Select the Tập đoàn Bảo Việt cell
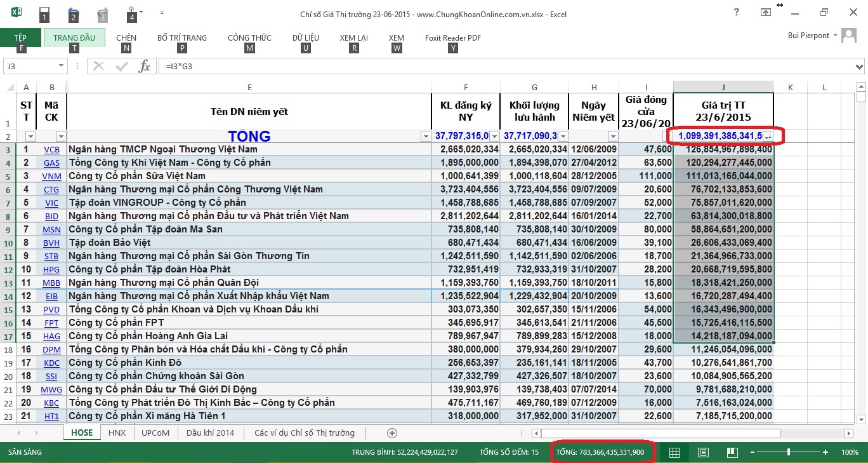The height and width of the screenshot is (463, 868). [249, 243]
